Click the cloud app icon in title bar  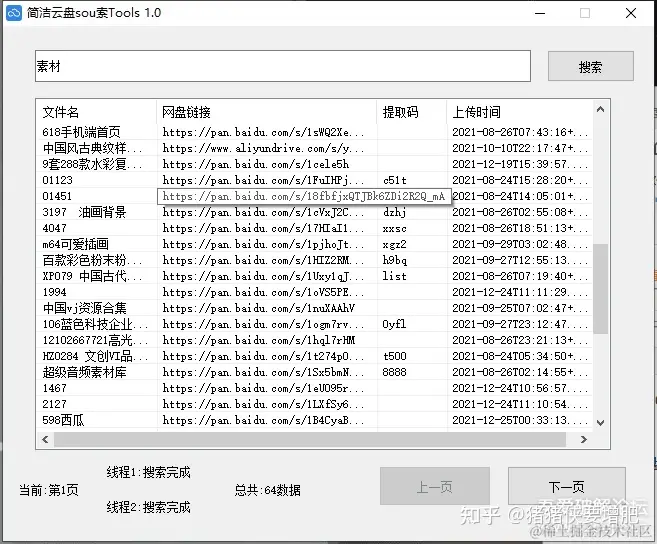click(x=14, y=13)
